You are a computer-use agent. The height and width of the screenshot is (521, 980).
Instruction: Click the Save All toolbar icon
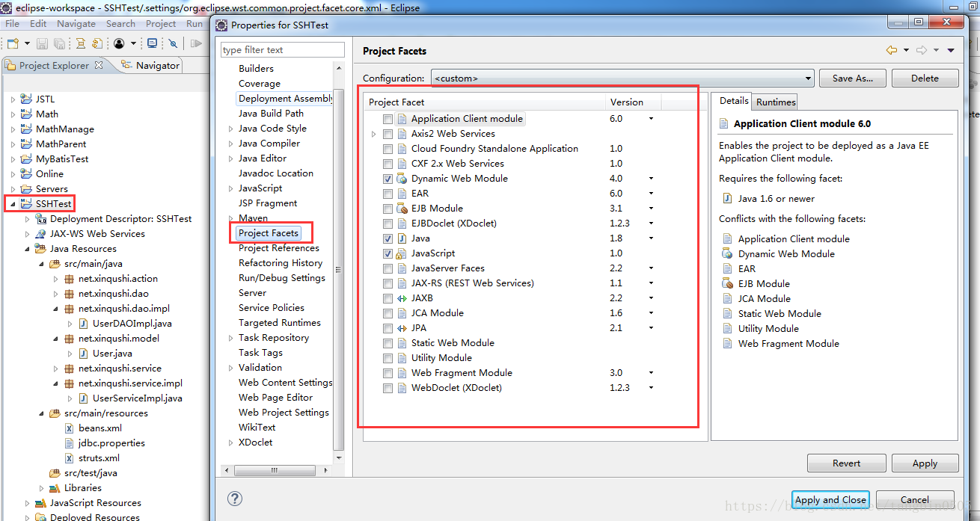coord(59,43)
